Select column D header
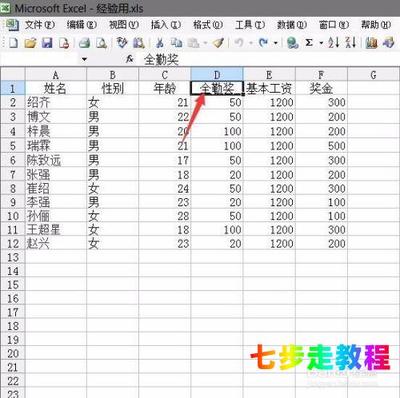 point(217,74)
